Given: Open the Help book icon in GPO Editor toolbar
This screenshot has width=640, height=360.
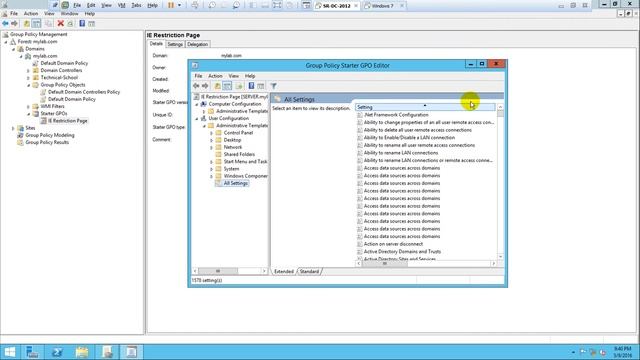Looking at the screenshot, I should (251, 86).
